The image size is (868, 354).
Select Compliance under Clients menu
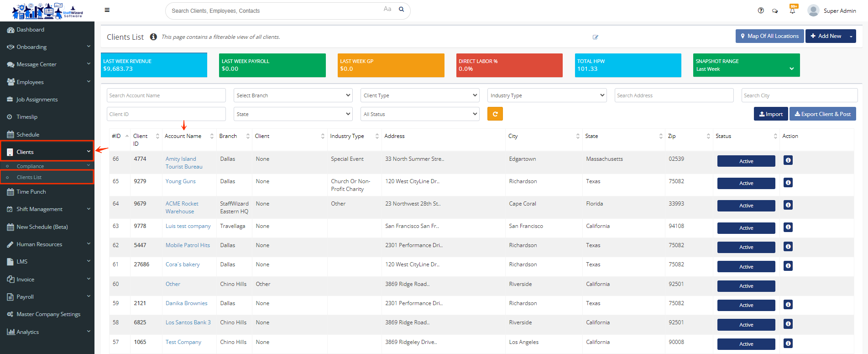click(30, 166)
